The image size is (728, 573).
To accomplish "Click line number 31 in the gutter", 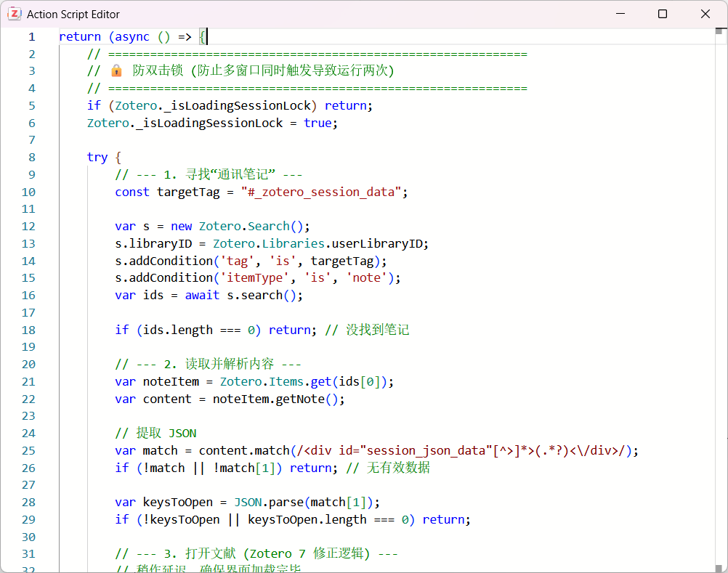I will 28,554.
